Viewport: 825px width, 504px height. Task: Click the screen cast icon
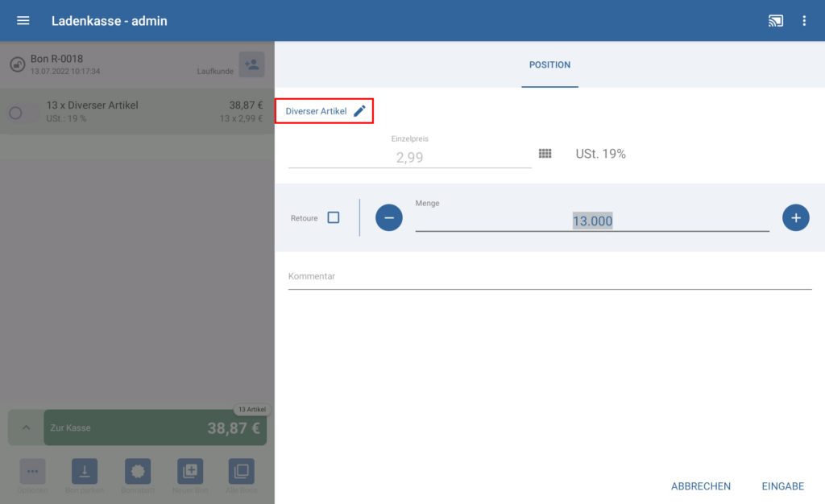(x=776, y=21)
